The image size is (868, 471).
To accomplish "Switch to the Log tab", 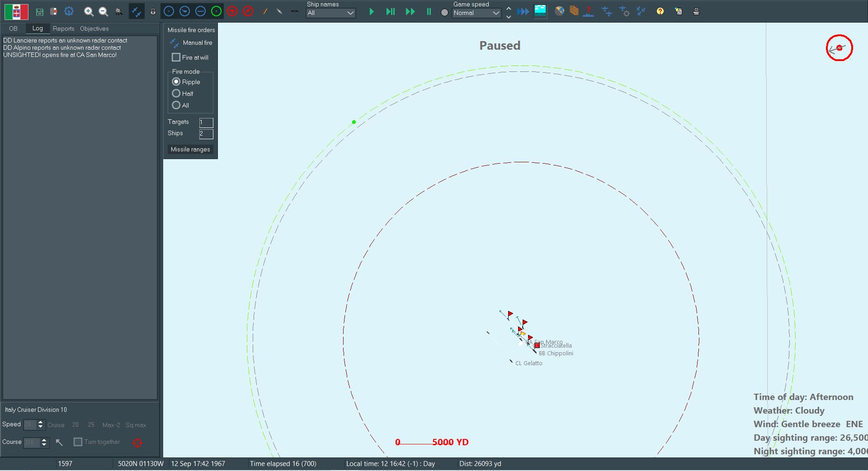I will 38,28.
